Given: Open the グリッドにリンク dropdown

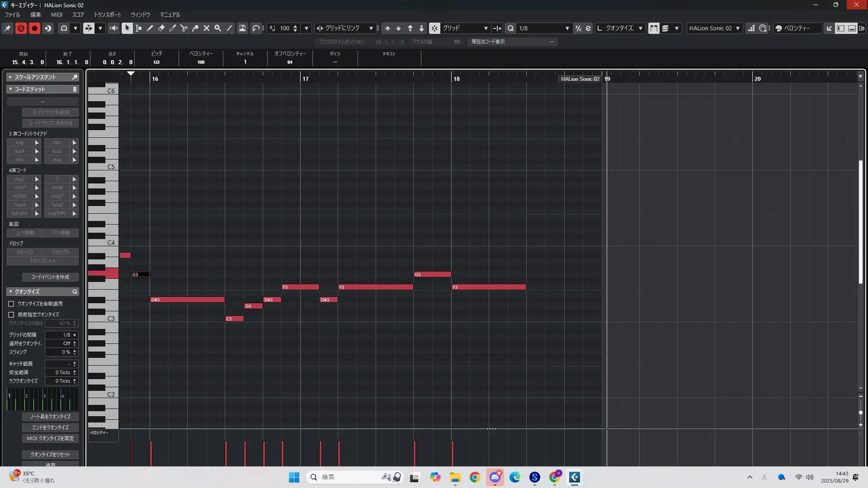Looking at the screenshot, I should coord(371,28).
